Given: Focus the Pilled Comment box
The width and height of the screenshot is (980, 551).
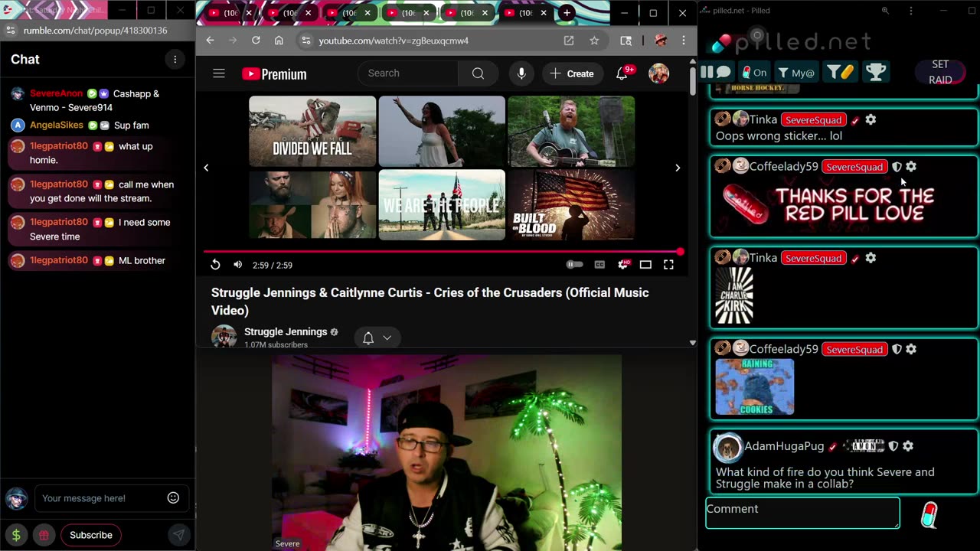Looking at the screenshot, I should (802, 513).
